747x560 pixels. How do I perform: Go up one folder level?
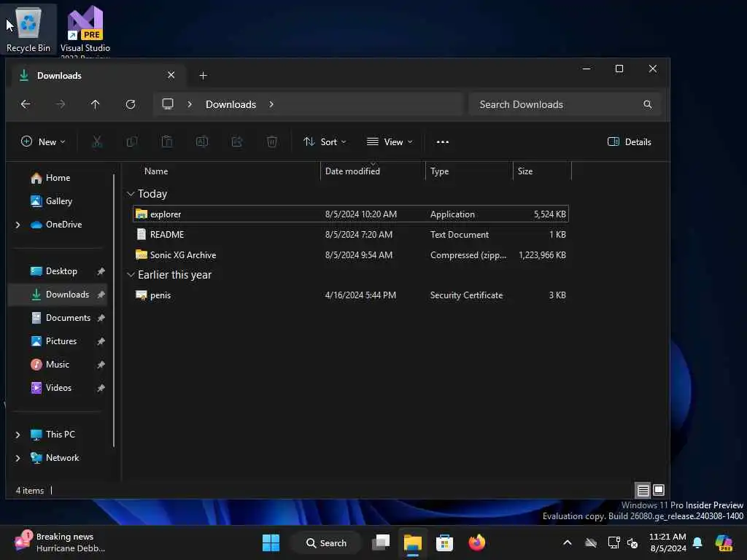(x=96, y=104)
